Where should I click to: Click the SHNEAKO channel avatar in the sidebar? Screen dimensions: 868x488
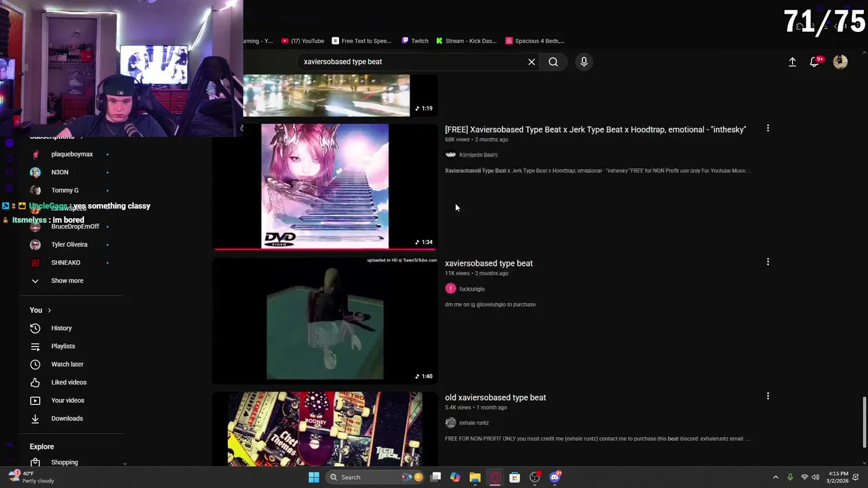tap(35, 262)
